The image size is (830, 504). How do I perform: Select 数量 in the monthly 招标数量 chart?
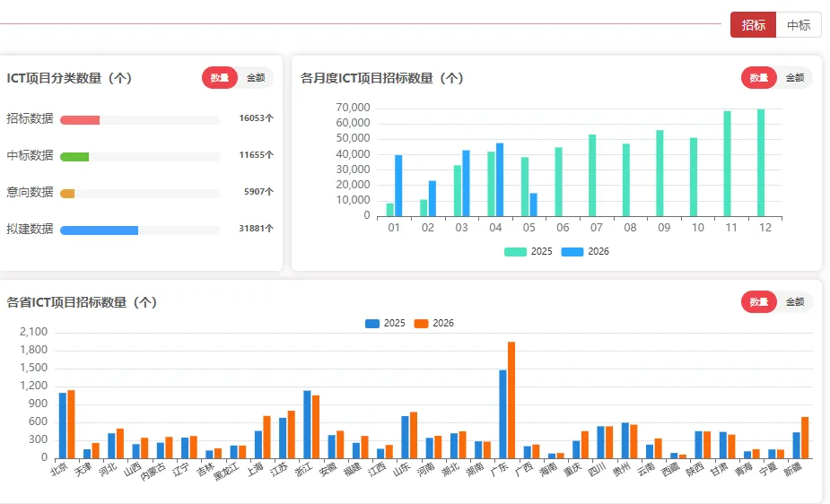[x=758, y=78]
